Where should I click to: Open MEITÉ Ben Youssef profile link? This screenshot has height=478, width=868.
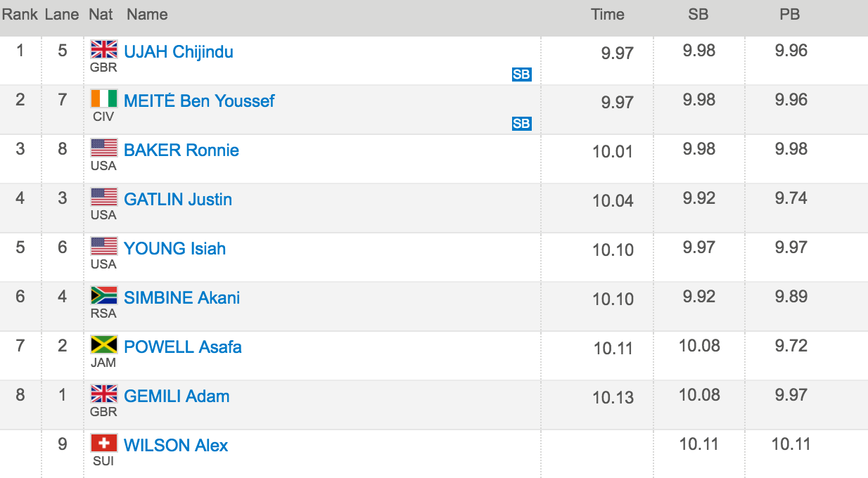point(199,101)
